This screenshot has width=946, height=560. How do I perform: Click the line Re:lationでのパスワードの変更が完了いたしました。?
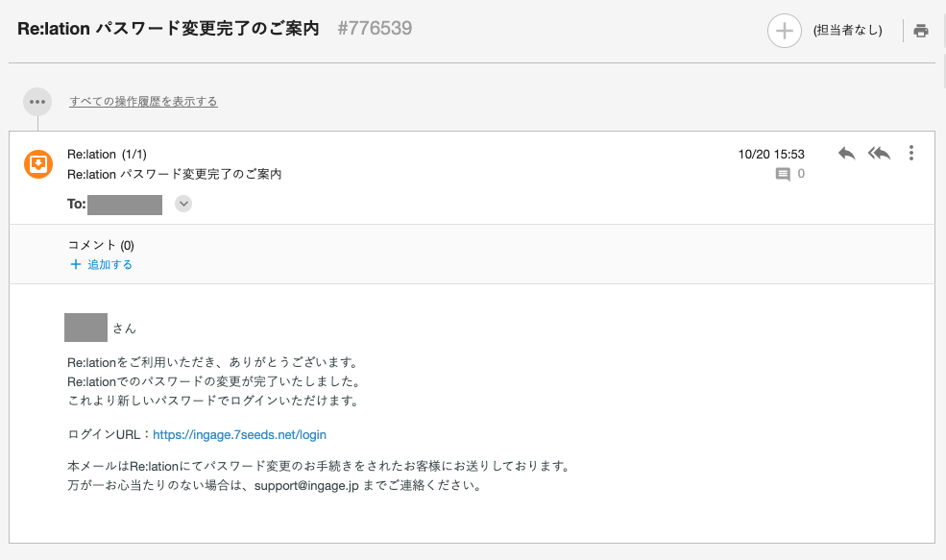click(215, 381)
